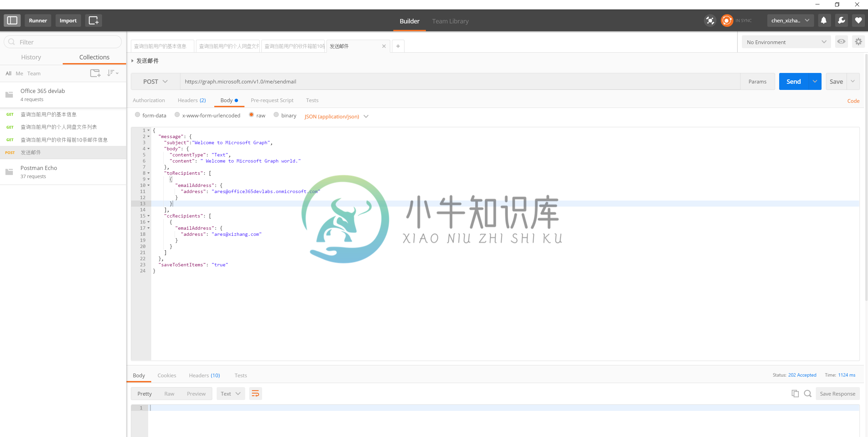Select raw body type
This screenshot has height=437, width=868.
point(251,115)
